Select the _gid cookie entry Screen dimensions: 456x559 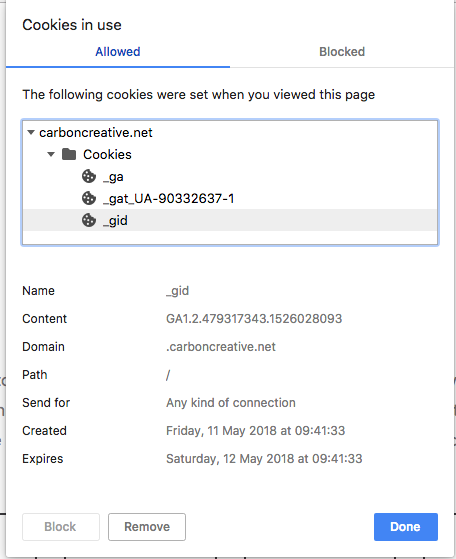230,220
